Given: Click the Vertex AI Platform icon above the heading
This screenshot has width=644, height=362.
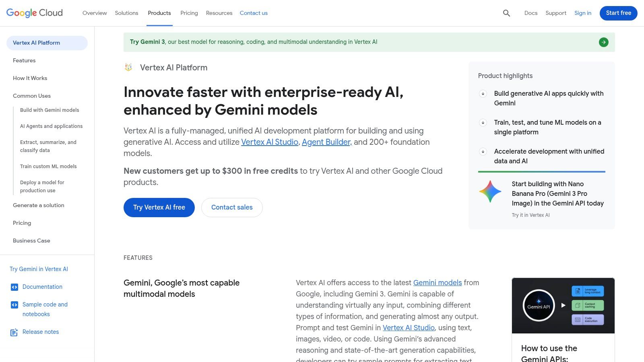Looking at the screenshot, I should (128, 67).
